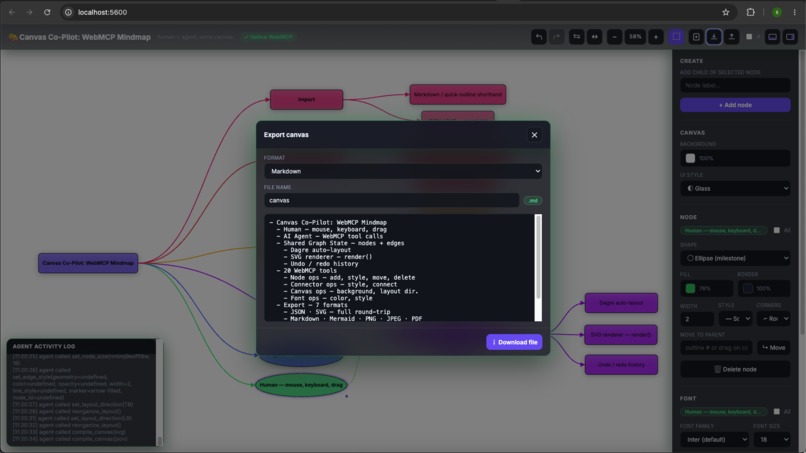
Task: Click the green browser profile avatar
Action: coord(777,12)
